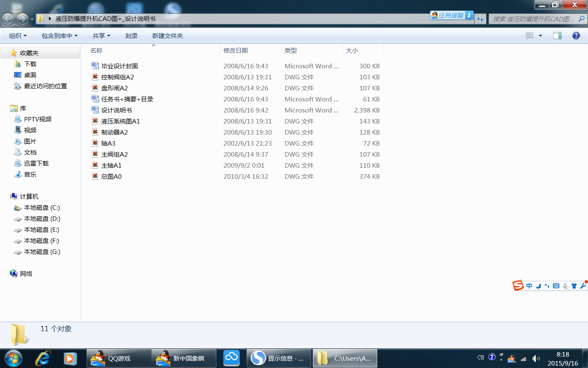Click the 刻录 toolbar button
Screen dimensions: 588x368
click(x=131, y=36)
